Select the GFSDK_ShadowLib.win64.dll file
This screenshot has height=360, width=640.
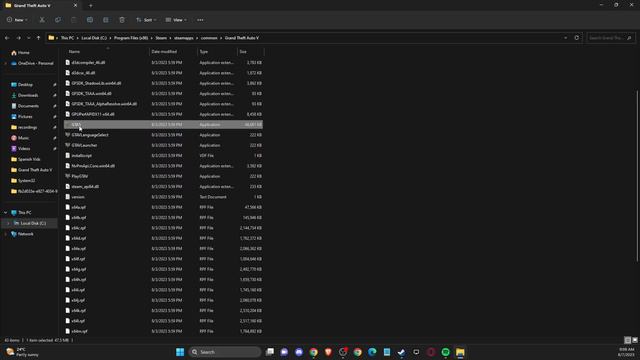163,83
